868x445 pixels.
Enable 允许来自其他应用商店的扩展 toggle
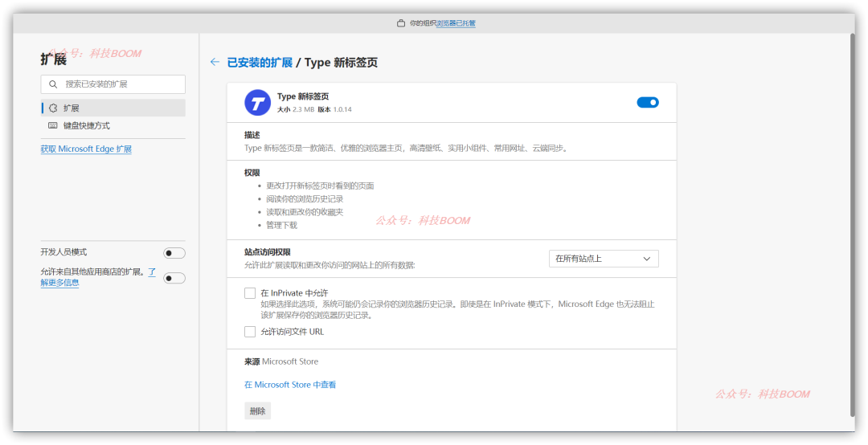coord(174,278)
